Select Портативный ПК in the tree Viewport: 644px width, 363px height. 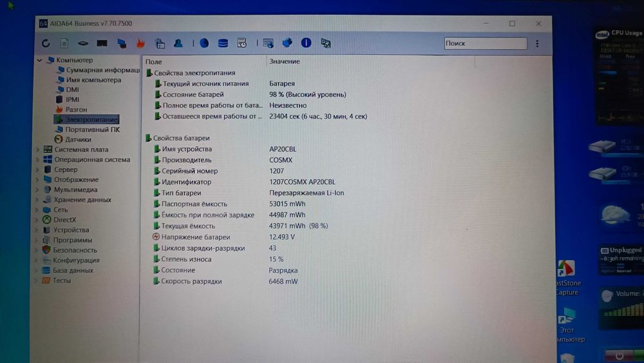88,130
